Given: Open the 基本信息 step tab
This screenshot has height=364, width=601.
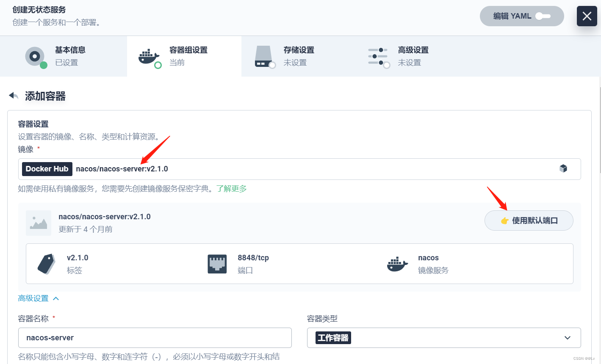Looking at the screenshot, I should (64, 56).
